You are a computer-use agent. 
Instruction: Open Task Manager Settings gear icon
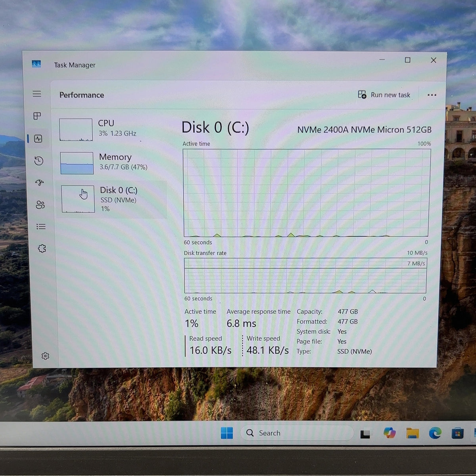pyautogui.click(x=45, y=356)
